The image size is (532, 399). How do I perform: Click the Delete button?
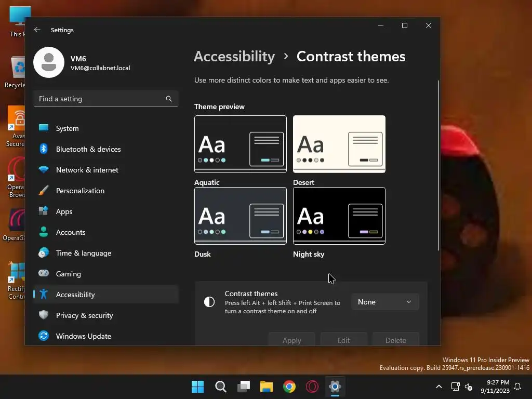[395, 339]
